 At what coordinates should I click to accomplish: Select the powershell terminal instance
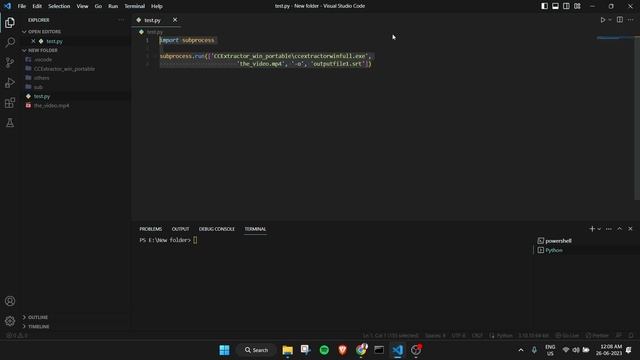pos(555,241)
